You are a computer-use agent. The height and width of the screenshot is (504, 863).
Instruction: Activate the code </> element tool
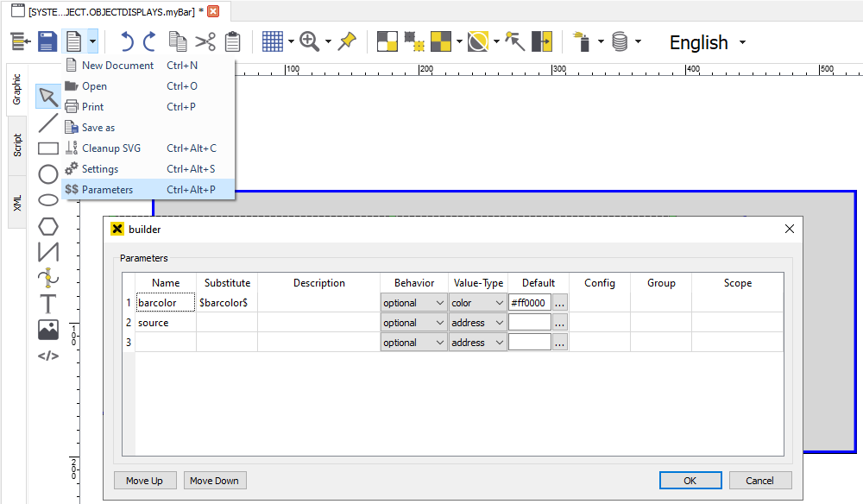tap(47, 355)
